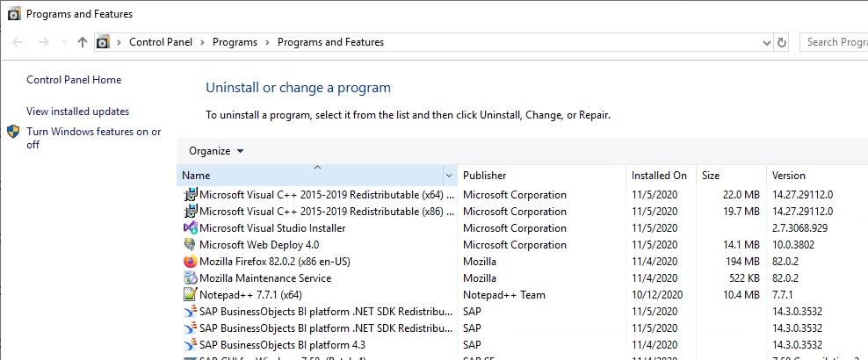Open View installed updates link
The width and height of the screenshot is (868, 360).
coord(77,112)
